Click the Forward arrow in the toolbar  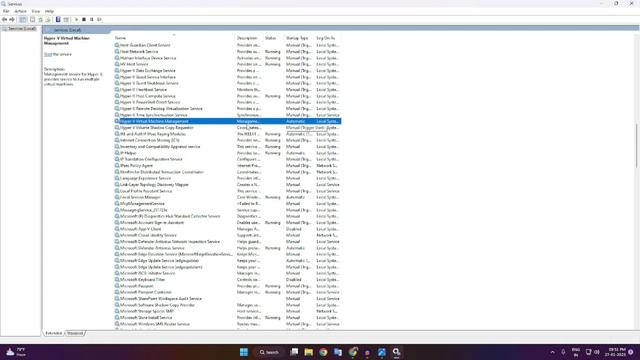[x=12, y=20]
